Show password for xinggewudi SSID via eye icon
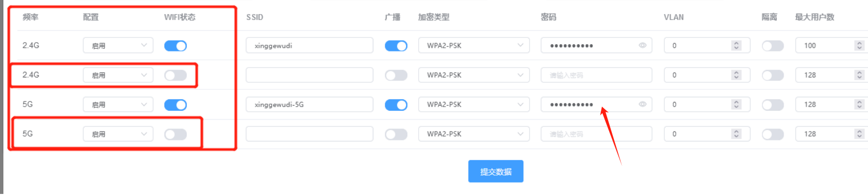The width and height of the screenshot is (868, 195). [643, 45]
